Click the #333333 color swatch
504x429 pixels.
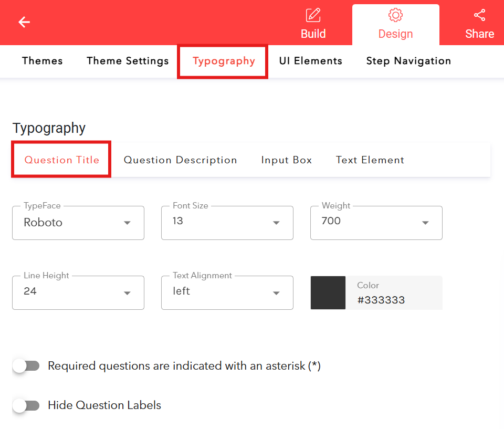328,292
